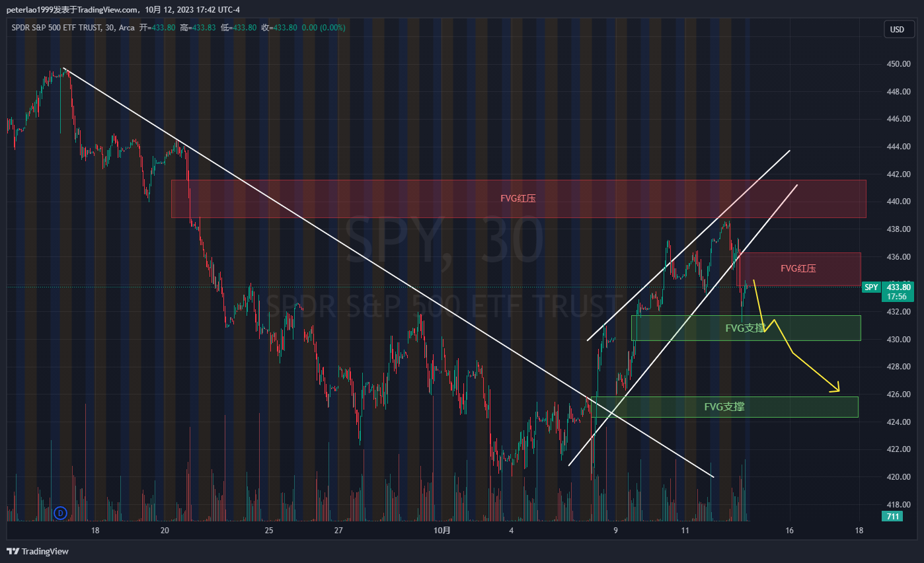Click the green SPY ticker tag
Viewport: 924px width, 563px height.
(871, 287)
